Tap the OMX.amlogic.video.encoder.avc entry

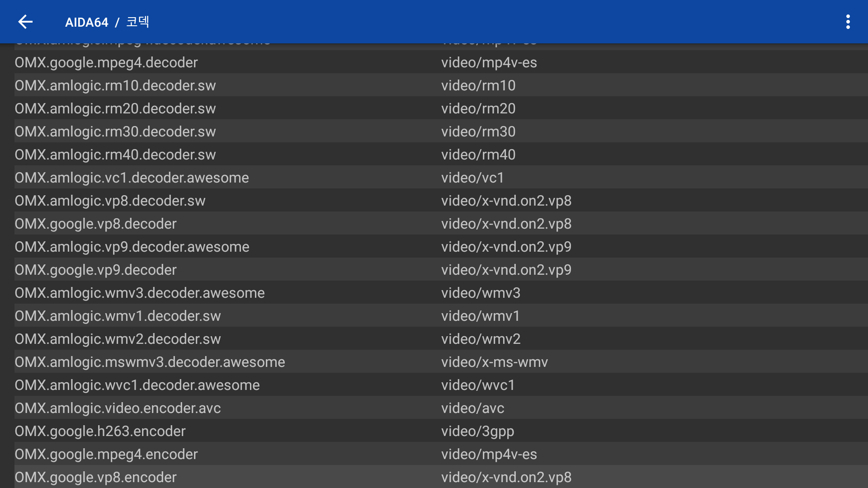(118, 408)
